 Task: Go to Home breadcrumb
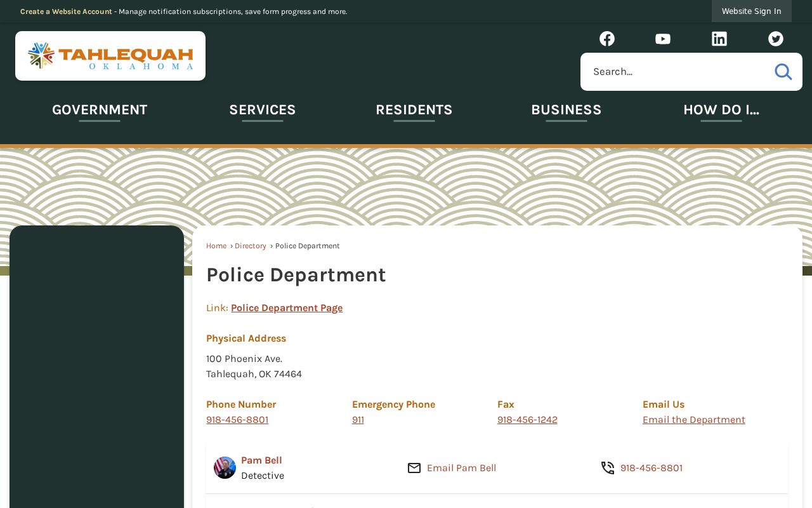click(216, 246)
